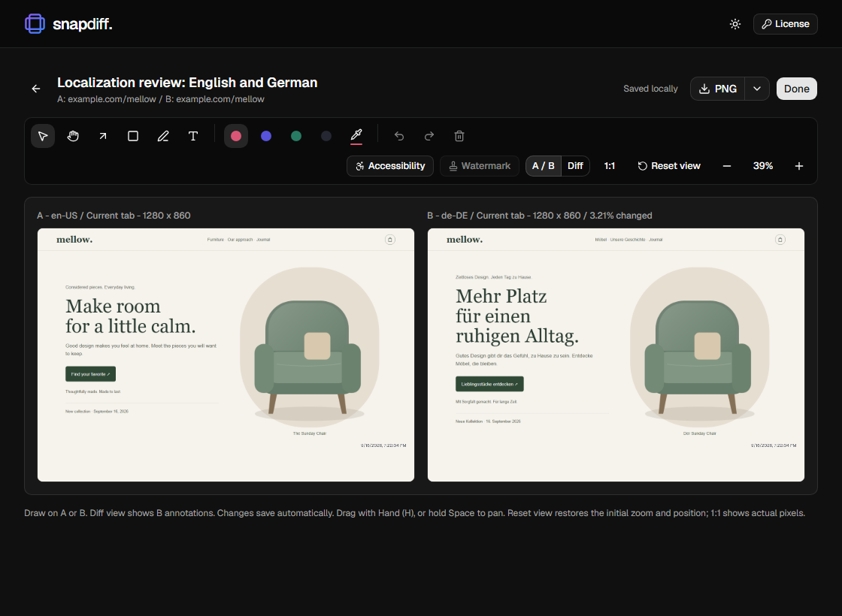Image resolution: width=842 pixels, height=616 pixels.
Task: Redo the previous action
Action: pyautogui.click(x=429, y=136)
